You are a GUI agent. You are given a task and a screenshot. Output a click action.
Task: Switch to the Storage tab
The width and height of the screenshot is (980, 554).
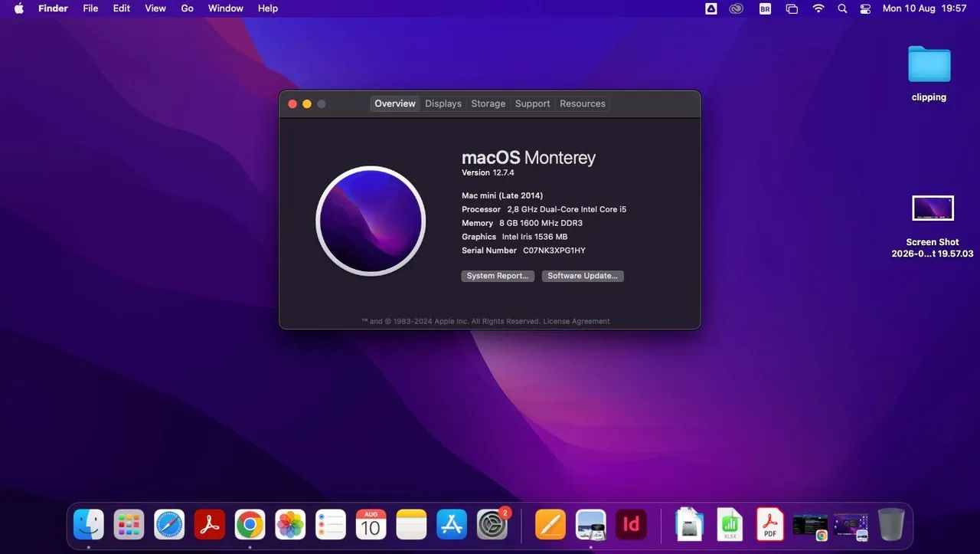488,103
